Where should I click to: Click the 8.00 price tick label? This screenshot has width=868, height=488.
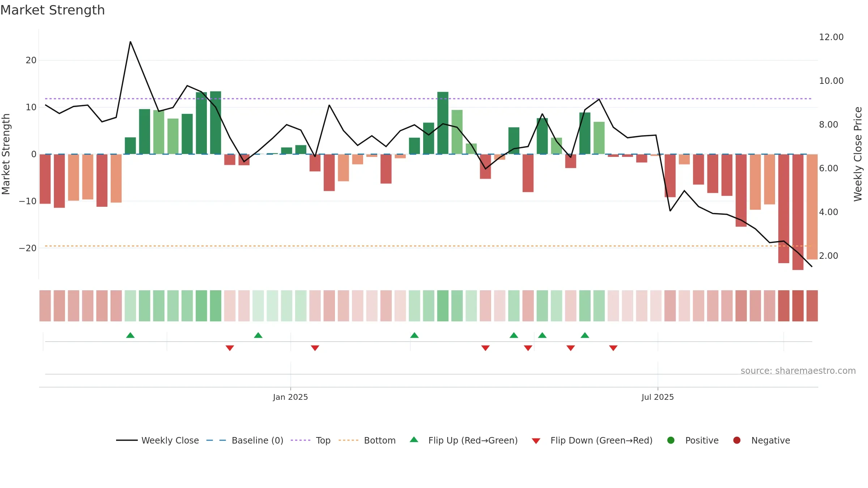[828, 125]
